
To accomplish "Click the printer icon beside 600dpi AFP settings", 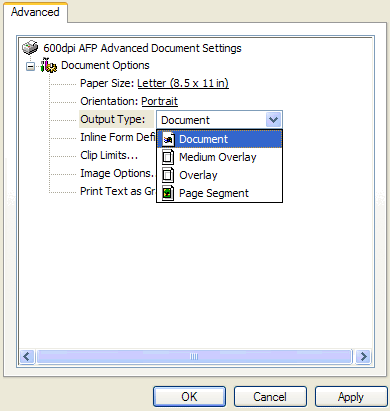I will 30,48.
